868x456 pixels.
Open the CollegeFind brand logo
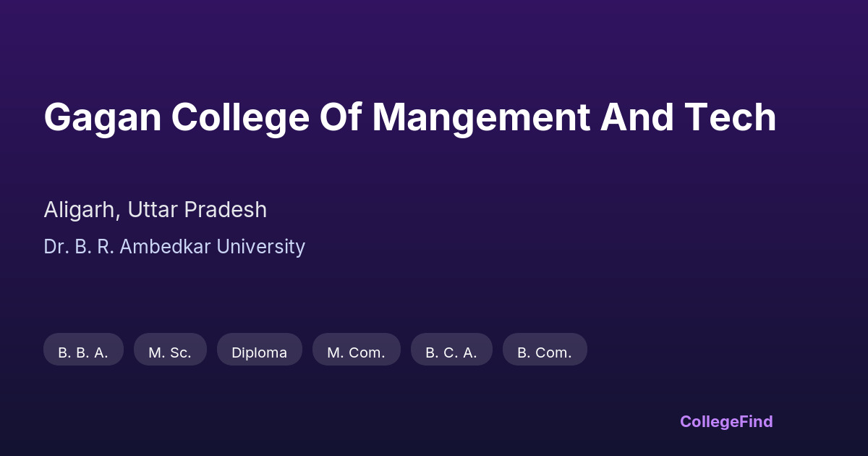coord(726,421)
